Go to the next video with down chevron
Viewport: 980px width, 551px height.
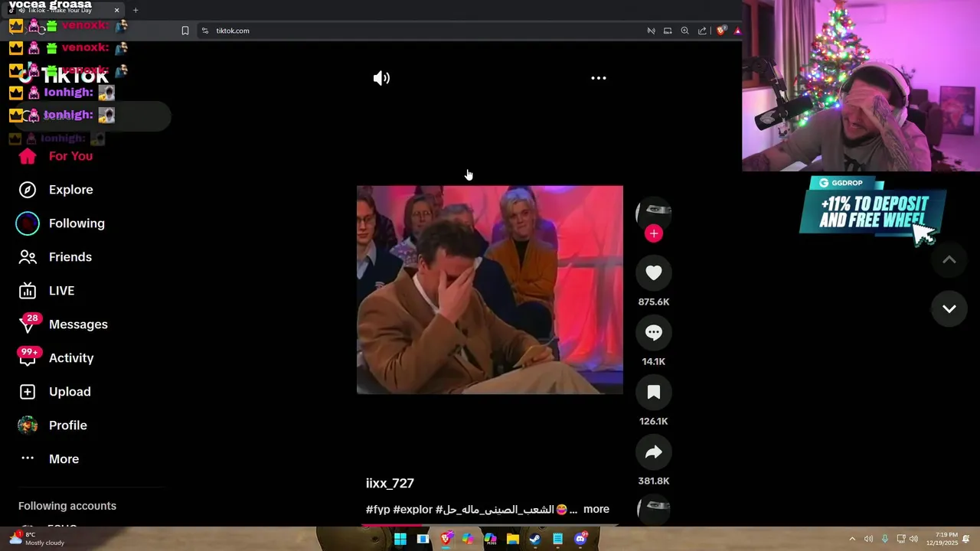pos(949,309)
